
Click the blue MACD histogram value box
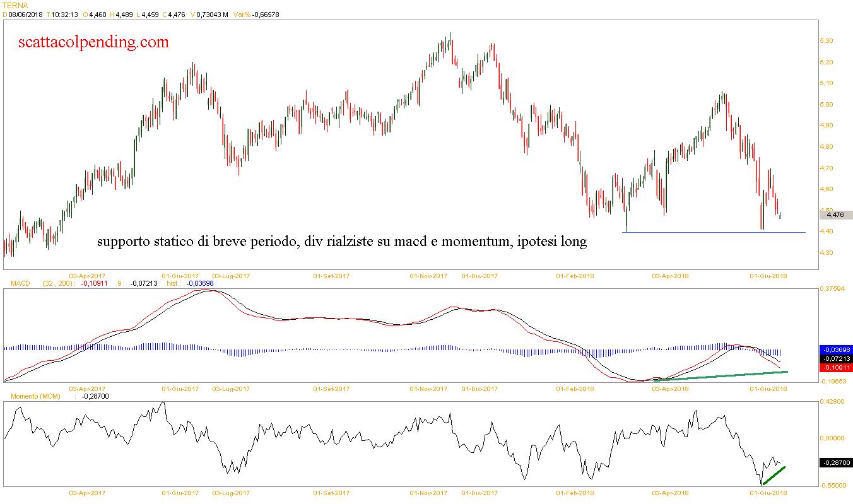click(835, 349)
